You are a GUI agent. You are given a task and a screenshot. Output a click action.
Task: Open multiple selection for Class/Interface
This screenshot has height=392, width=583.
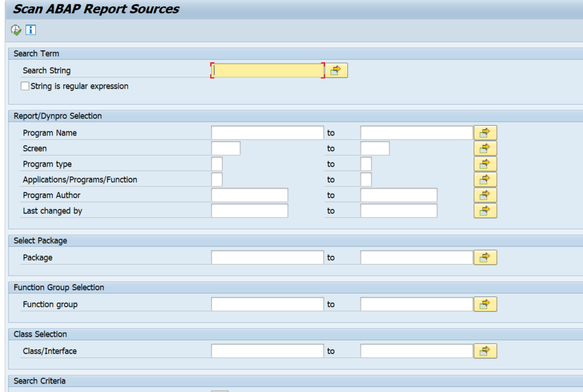pyautogui.click(x=485, y=350)
